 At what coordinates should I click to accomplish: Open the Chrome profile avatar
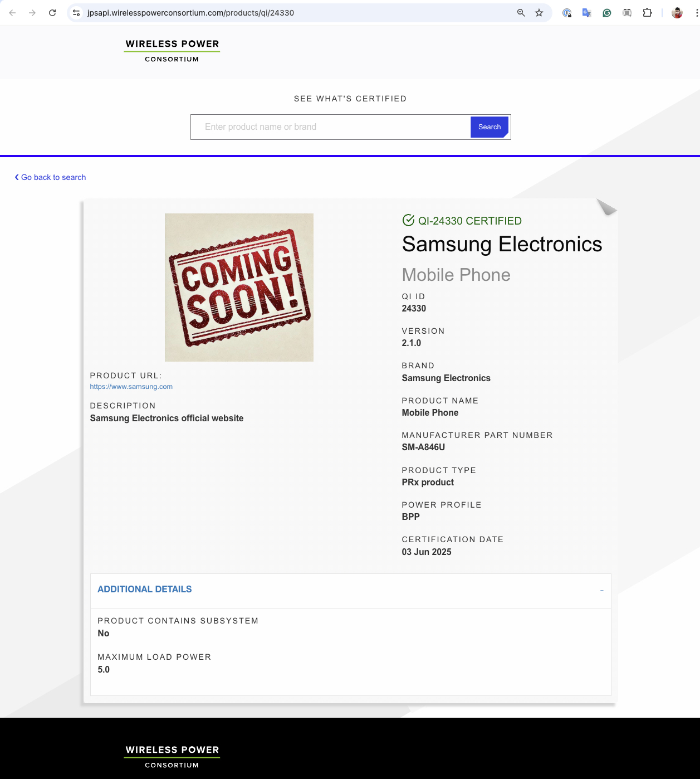click(677, 13)
